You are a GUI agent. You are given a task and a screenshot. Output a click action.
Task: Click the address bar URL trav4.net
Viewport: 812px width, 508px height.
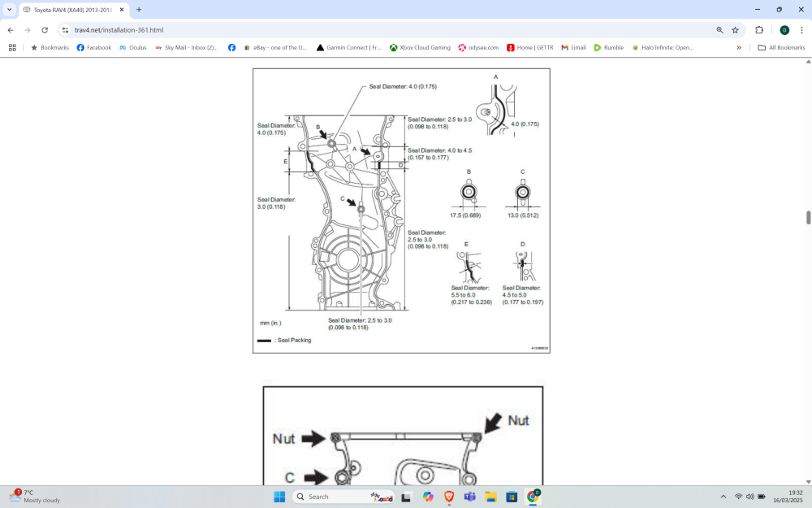[x=119, y=30]
